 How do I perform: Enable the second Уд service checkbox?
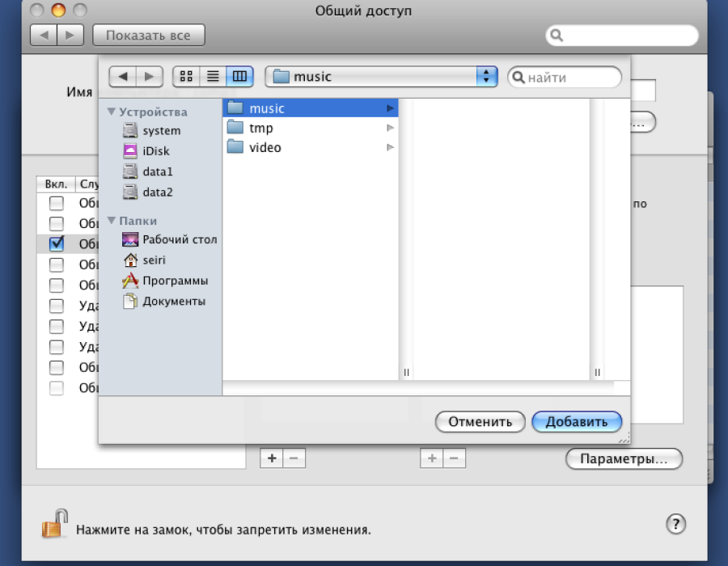[x=57, y=326]
